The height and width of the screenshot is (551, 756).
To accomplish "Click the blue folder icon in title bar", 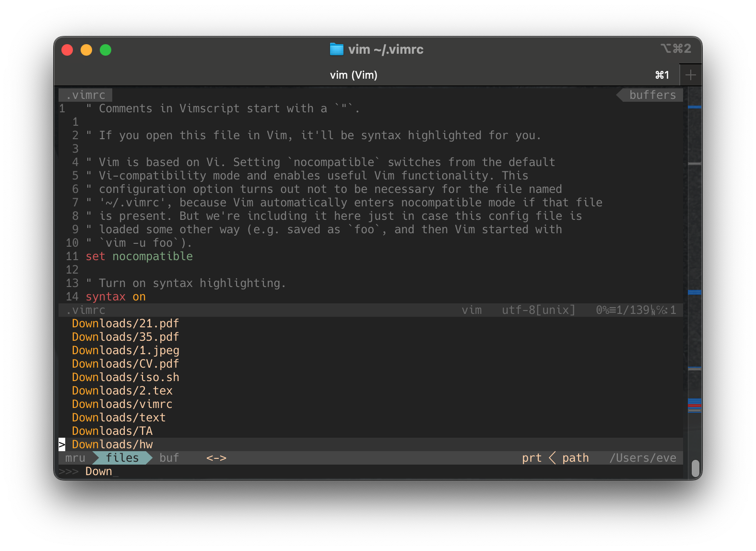I will 337,49.
